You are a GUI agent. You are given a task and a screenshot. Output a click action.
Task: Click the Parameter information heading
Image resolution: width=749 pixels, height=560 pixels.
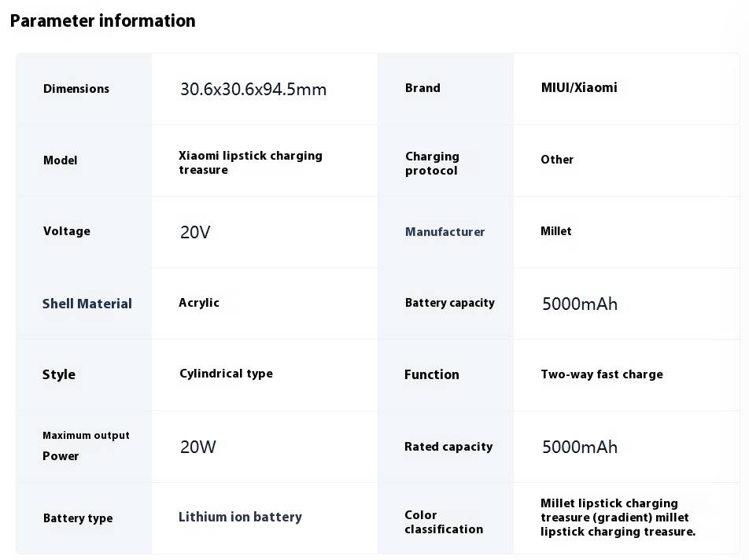(103, 21)
